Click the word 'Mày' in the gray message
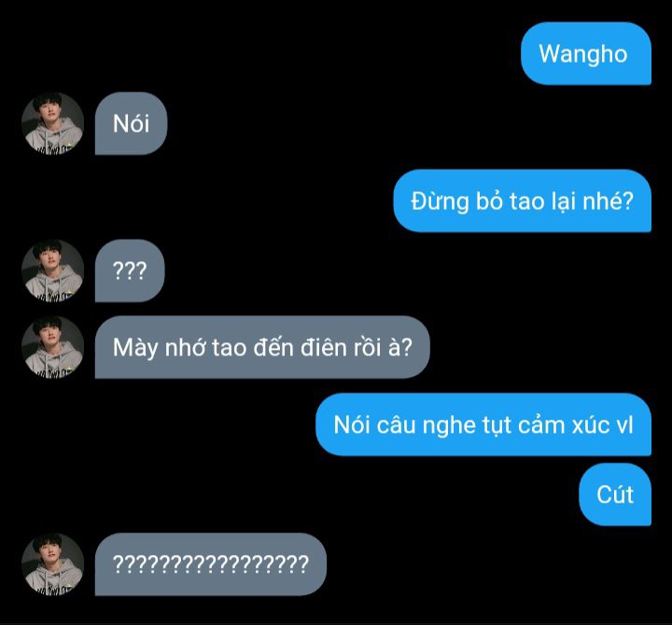Screen dimensions: 672x625 coord(135,348)
